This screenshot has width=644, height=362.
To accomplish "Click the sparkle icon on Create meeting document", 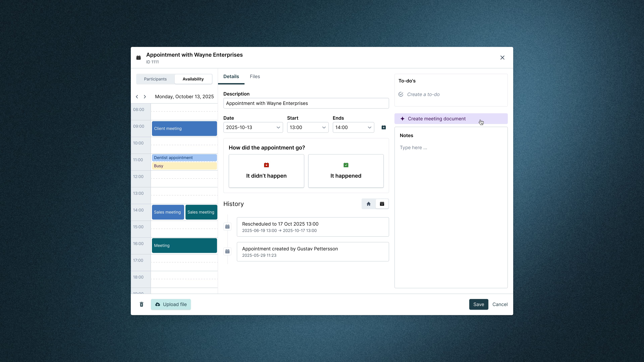I will (402, 118).
